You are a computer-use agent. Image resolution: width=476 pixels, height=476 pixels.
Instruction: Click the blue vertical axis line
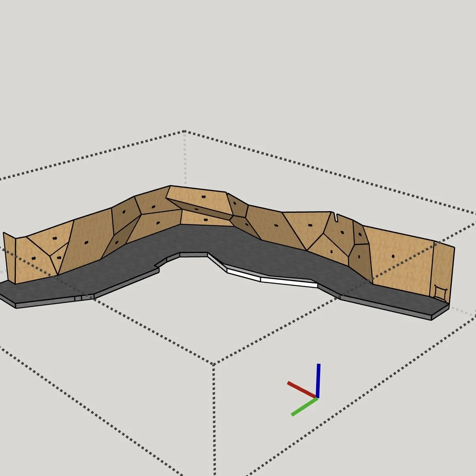[318, 381]
